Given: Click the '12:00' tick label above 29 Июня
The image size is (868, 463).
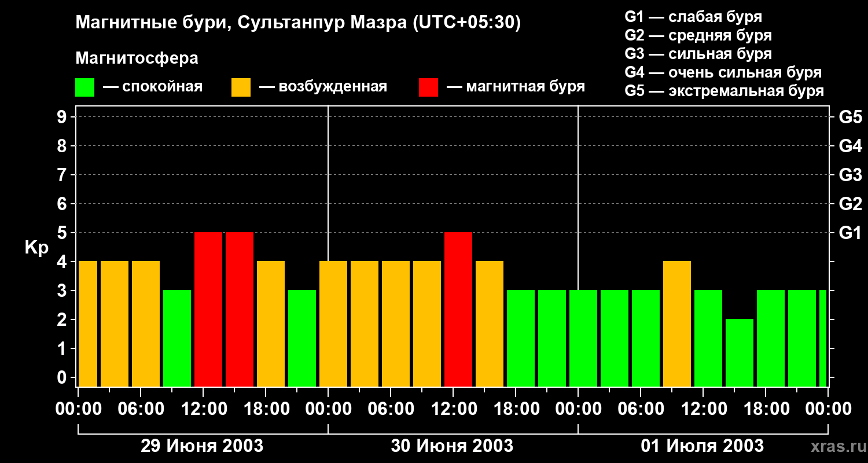Looking at the screenshot, I should pos(203,409).
